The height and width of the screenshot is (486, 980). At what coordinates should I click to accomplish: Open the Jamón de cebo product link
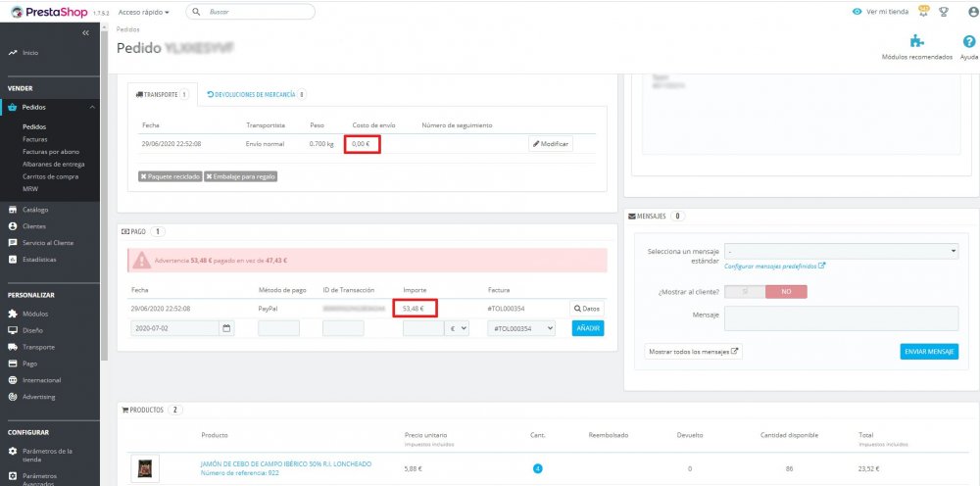pos(285,464)
